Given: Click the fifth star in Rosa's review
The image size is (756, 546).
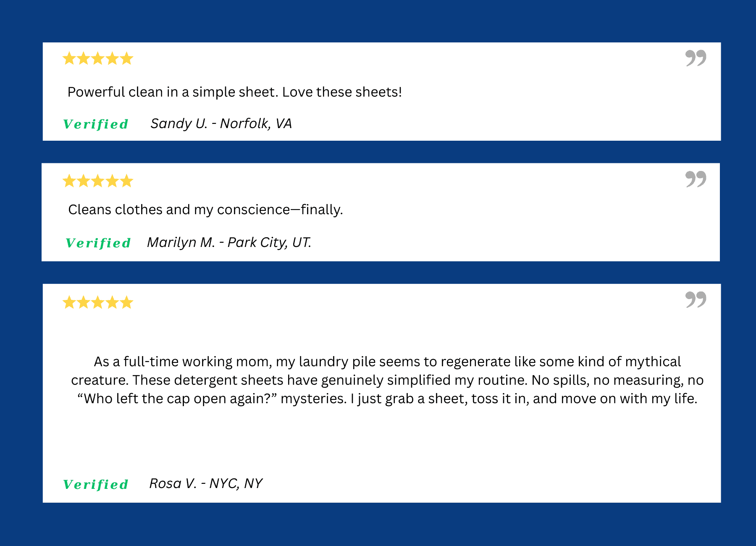Looking at the screenshot, I should 126,302.
